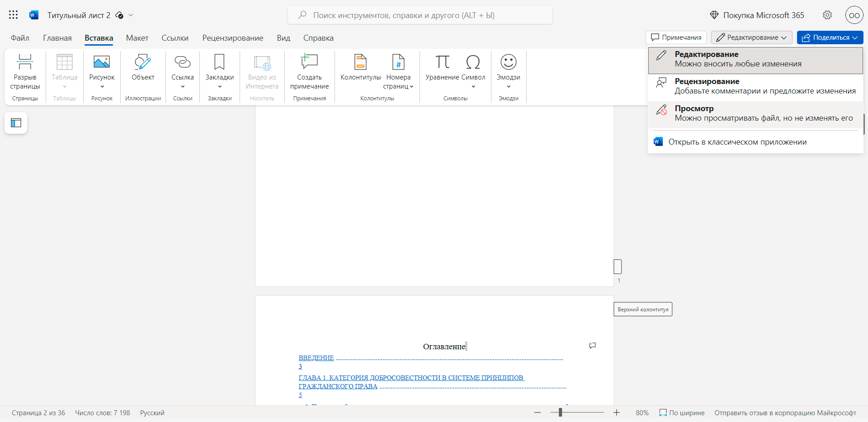Click the Видео из Интернета icon

262,62
